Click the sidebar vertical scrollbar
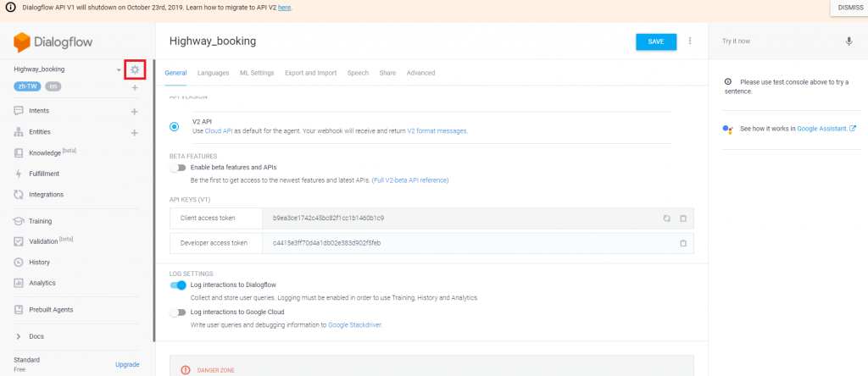This screenshot has width=868, height=376. click(x=154, y=202)
